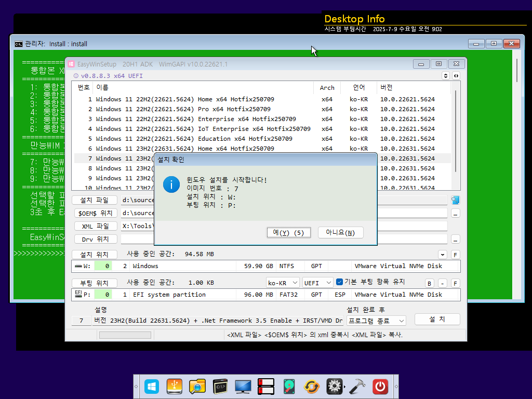Select the P: EFI system partition row

265,295
